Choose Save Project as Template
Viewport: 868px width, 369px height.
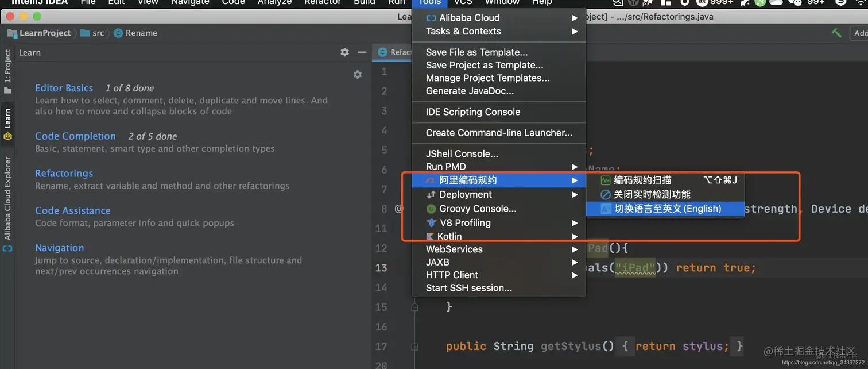499,65
